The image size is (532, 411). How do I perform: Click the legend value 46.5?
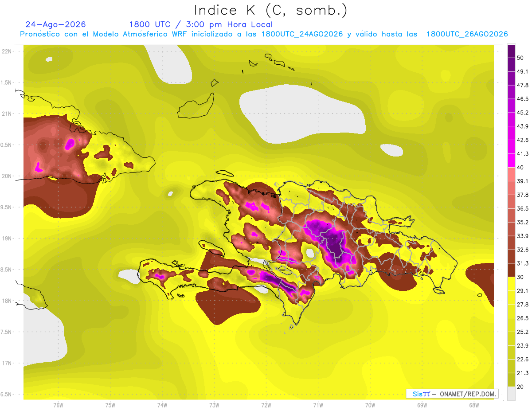click(523, 99)
